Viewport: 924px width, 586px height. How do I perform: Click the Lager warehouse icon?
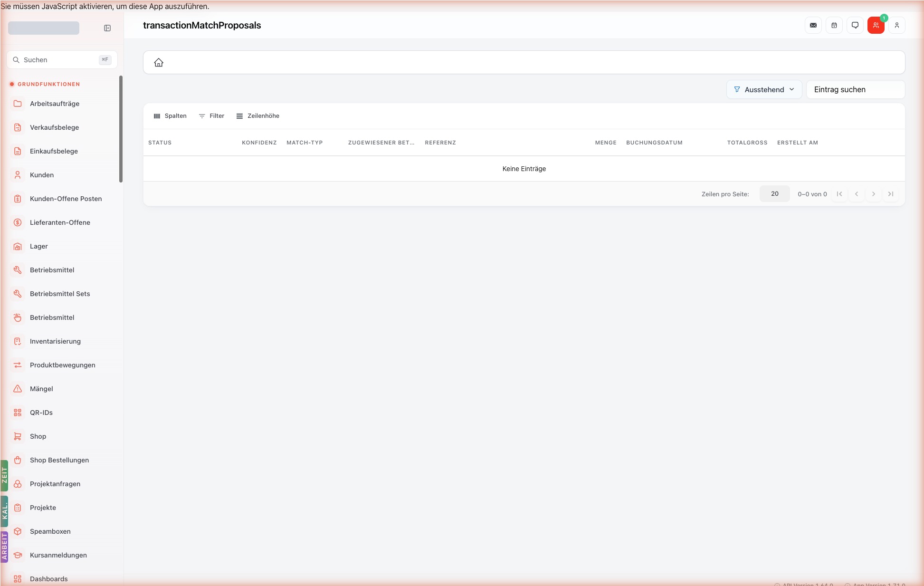18,246
